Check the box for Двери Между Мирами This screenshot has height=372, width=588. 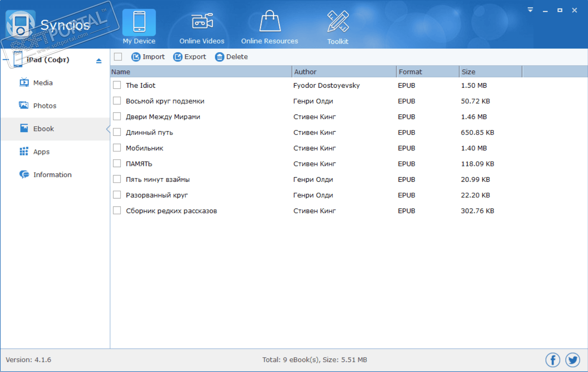click(117, 117)
